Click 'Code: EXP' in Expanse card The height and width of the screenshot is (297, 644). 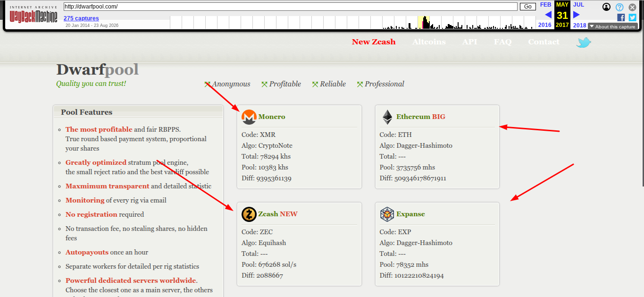(395, 232)
